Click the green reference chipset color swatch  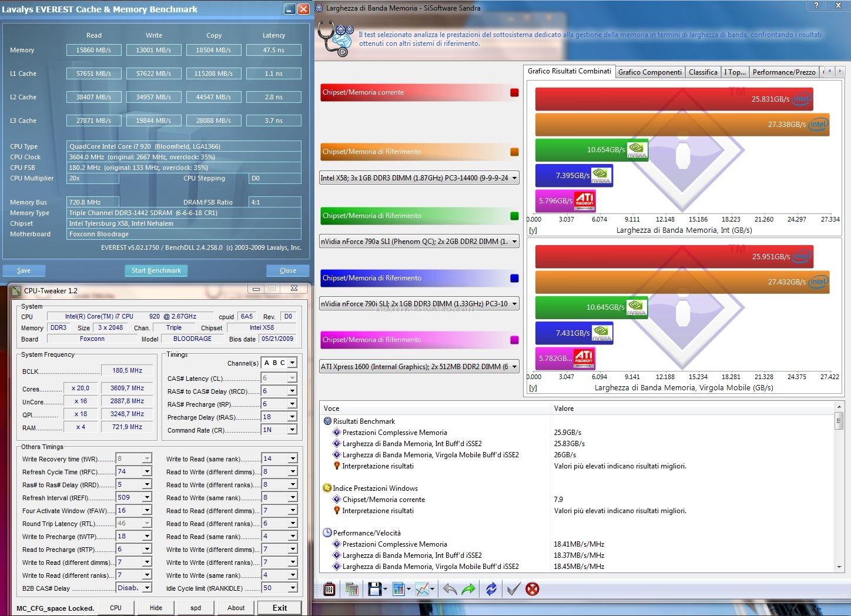(x=514, y=216)
